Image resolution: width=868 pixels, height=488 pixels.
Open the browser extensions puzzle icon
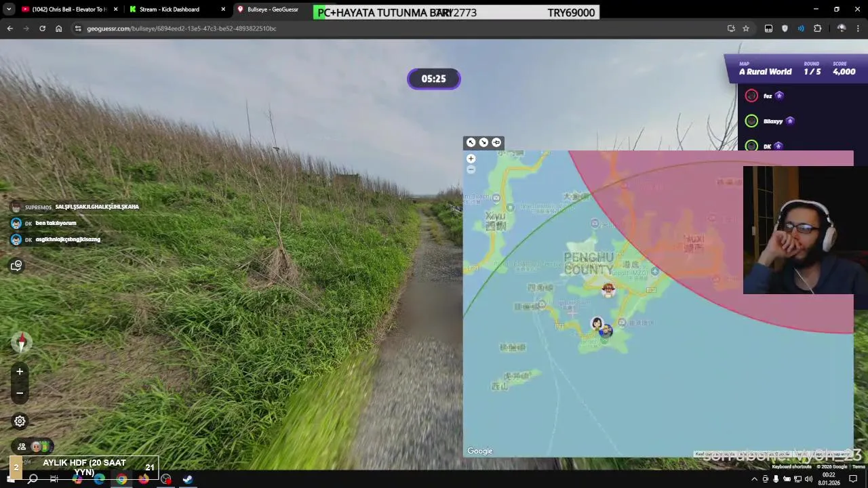click(817, 28)
